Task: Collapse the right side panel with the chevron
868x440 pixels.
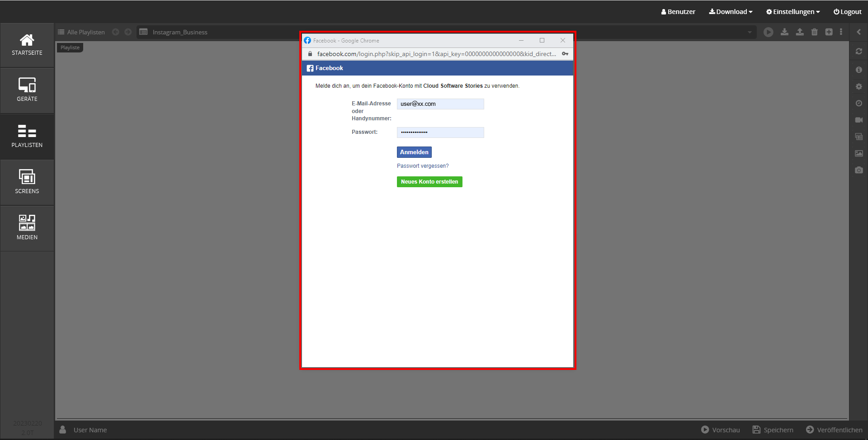Action: 859,32
